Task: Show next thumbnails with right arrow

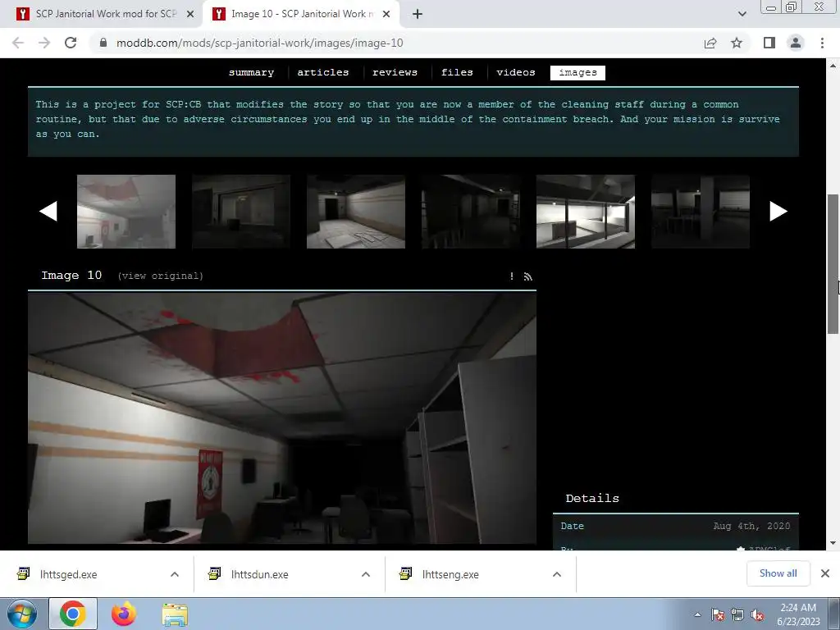Action: pyautogui.click(x=778, y=211)
